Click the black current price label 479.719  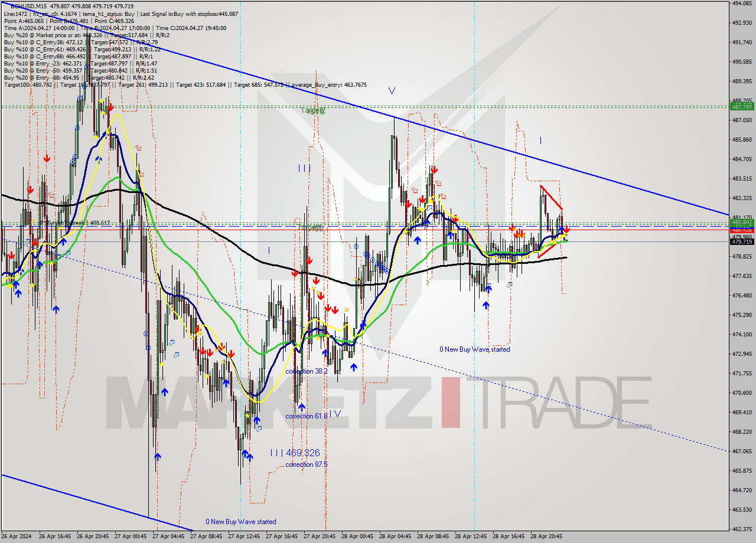[x=742, y=241]
